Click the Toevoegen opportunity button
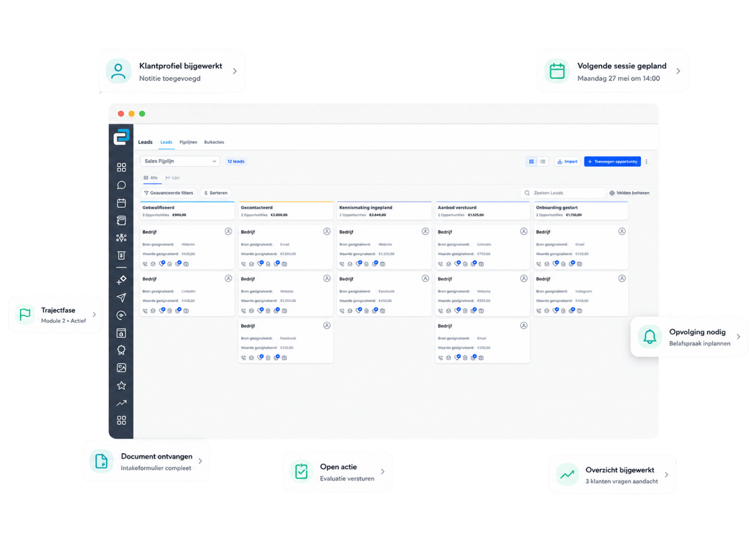Image resolution: width=756 pixels, height=544 pixels. click(x=612, y=162)
